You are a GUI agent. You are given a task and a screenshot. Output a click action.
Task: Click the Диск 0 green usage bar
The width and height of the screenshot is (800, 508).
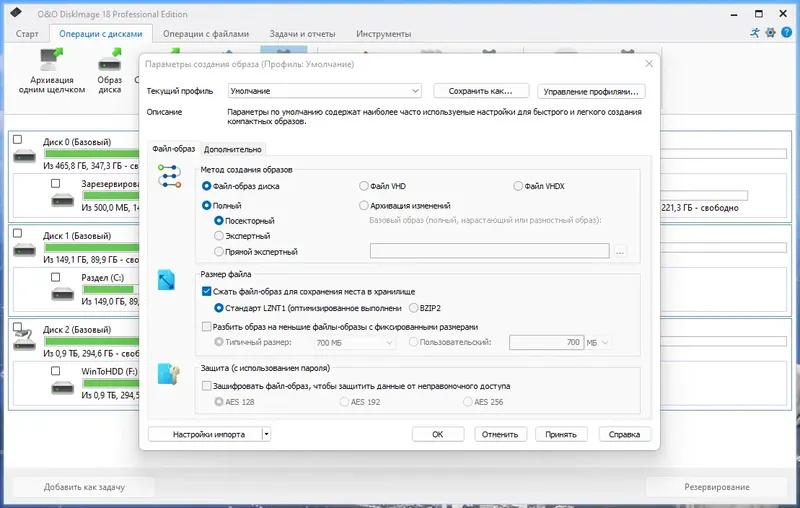coord(92,154)
